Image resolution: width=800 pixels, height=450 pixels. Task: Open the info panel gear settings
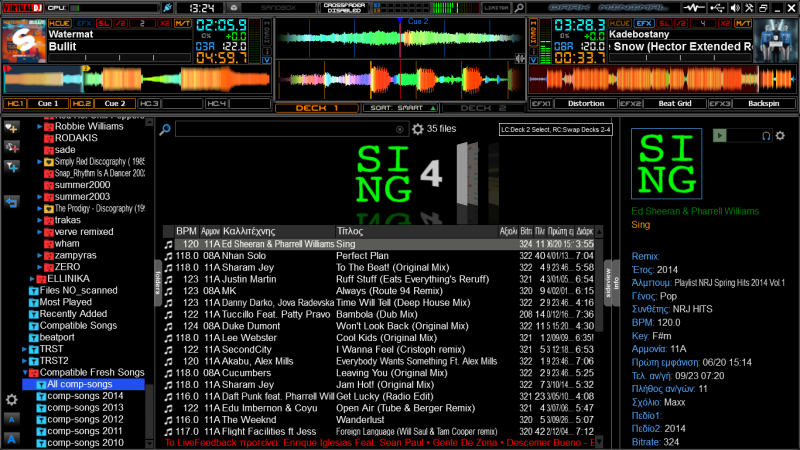pyautogui.click(x=782, y=135)
